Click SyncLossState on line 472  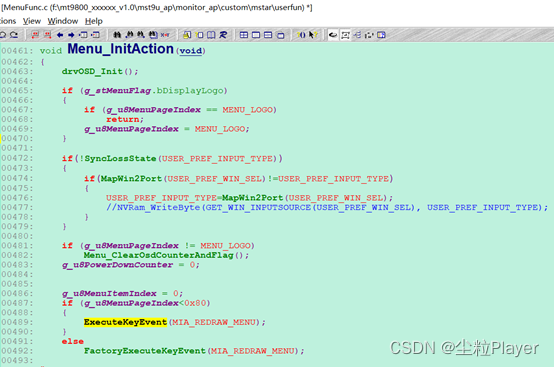tap(120, 159)
